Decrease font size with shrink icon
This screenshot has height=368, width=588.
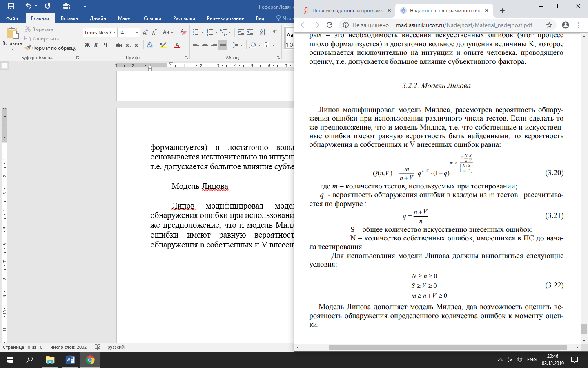(x=154, y=32)
